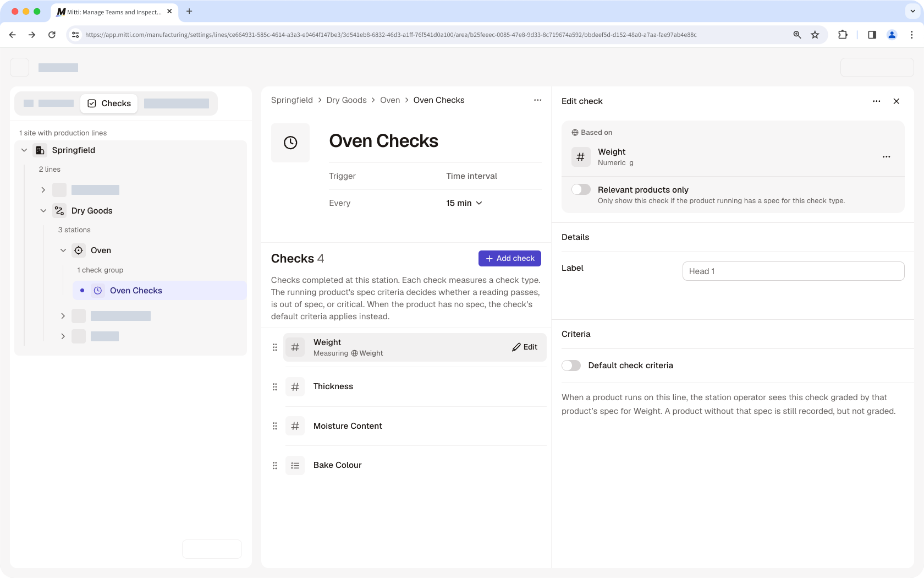924x578 pixels.
Task: Collapse the Springfield site tree
Action: [x=24, y=150]
